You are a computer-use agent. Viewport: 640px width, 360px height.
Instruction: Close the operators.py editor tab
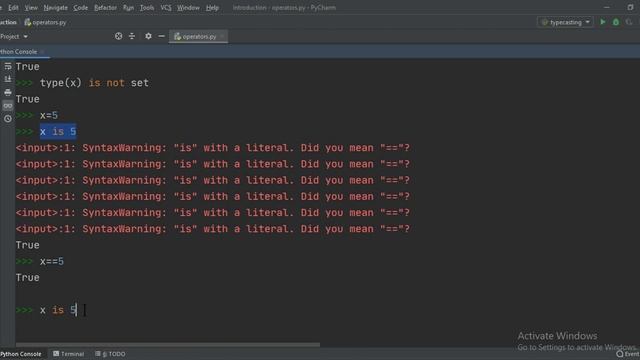pos(222,36)
